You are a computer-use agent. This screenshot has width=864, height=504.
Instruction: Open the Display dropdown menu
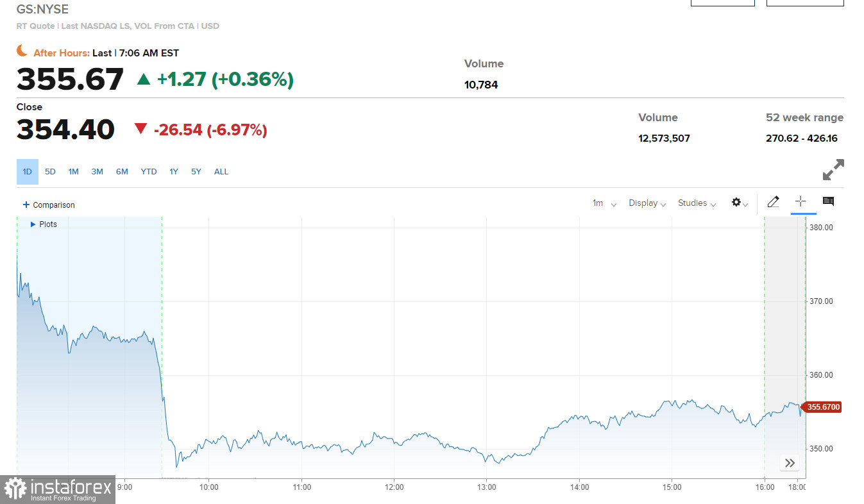point(647,203)
